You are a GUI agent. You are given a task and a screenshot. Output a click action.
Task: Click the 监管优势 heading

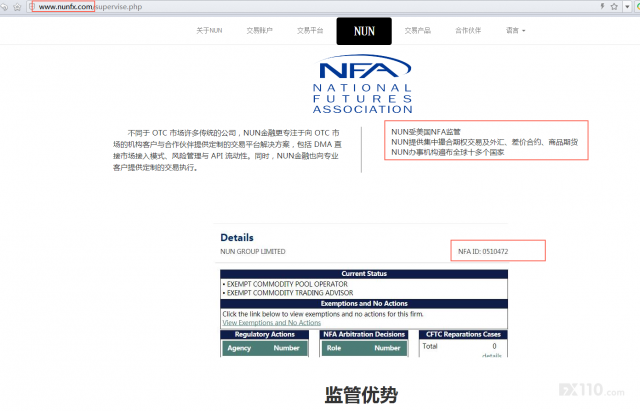[362, 395]
